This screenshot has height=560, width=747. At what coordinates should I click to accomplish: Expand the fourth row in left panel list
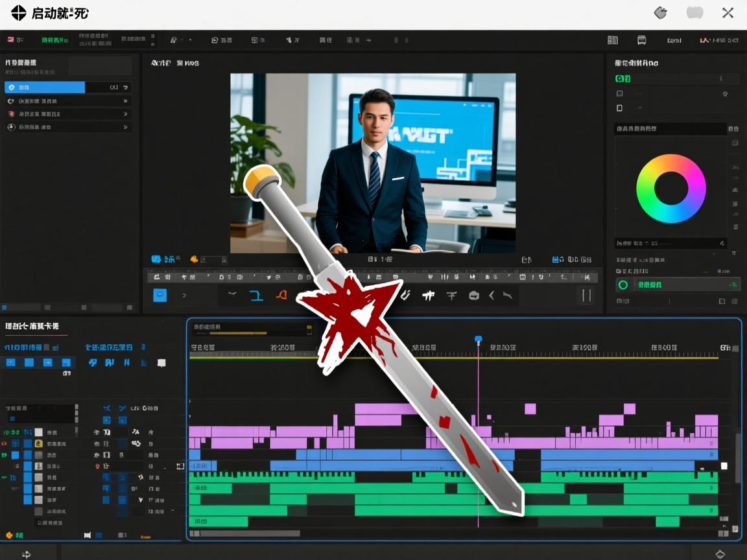click(125, 128)
